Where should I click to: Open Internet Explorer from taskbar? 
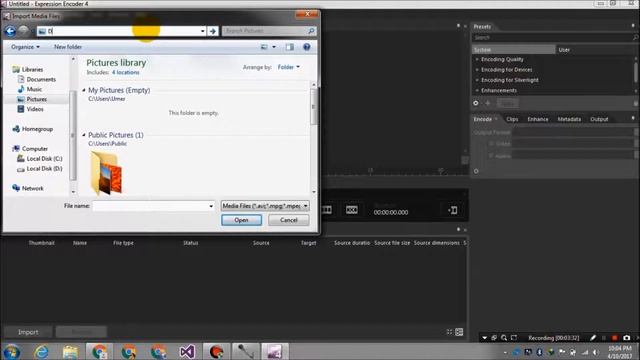[41, 351]
